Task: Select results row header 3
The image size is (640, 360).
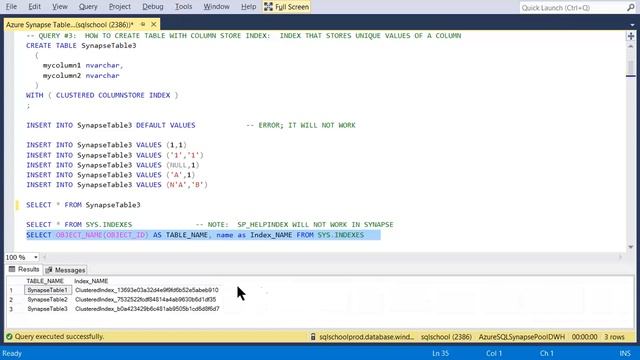Action: tap(11, 309)
